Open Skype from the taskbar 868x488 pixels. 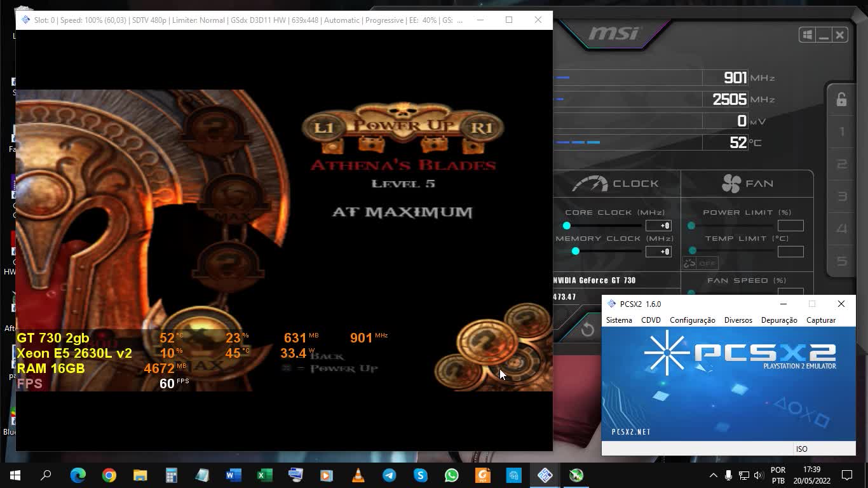point(420,475)
